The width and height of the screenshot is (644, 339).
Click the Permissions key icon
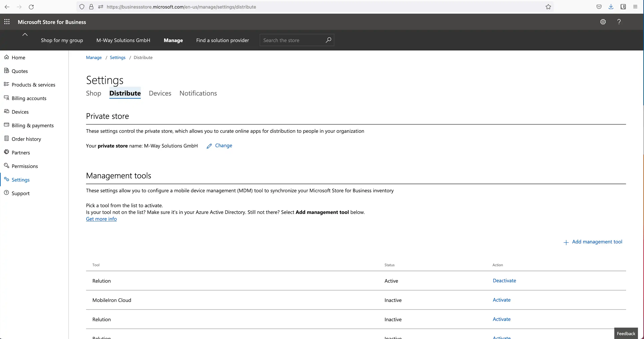pyautogui.click(x=6, y=165)
